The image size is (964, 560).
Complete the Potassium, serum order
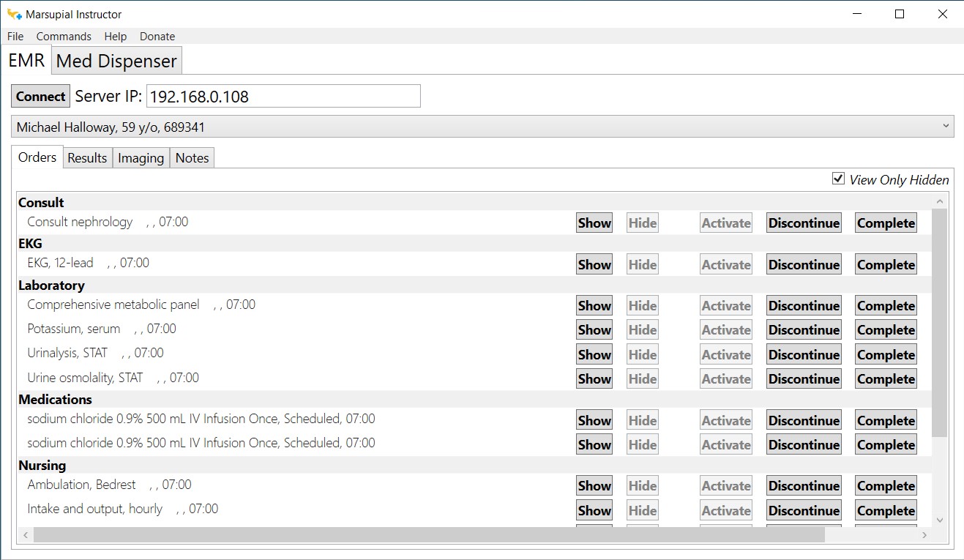tap(886, 329)
